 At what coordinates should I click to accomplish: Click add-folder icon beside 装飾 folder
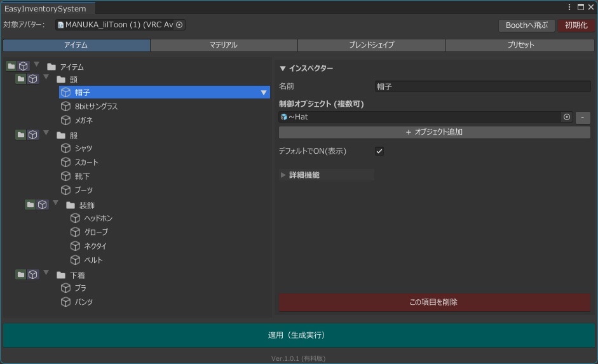click(x=31, y=205)
